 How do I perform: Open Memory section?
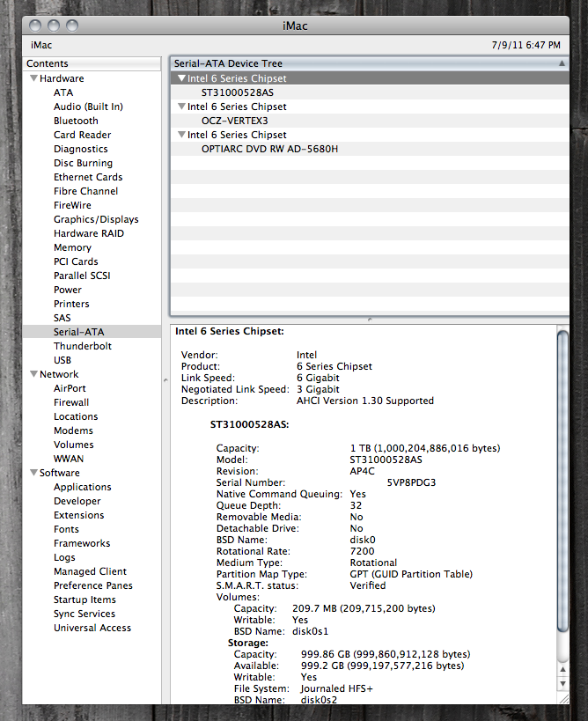[72, 247]
